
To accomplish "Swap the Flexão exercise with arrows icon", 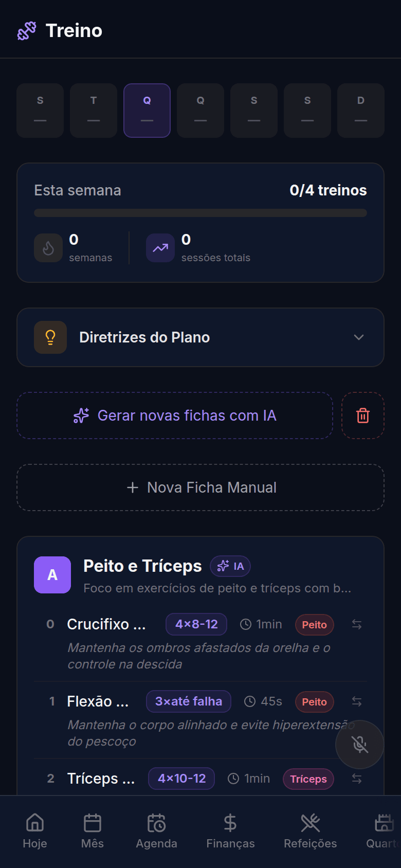I will 357,701.
